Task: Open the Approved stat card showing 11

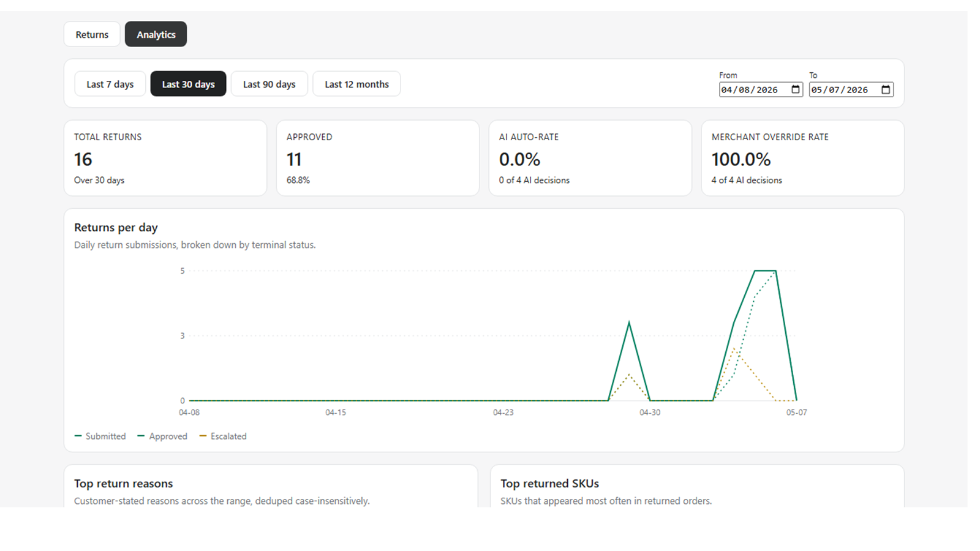Action: [x=378, y=158]
